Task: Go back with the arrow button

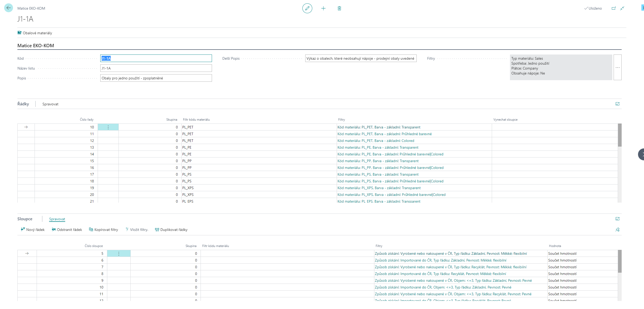Action: point(9,8)
